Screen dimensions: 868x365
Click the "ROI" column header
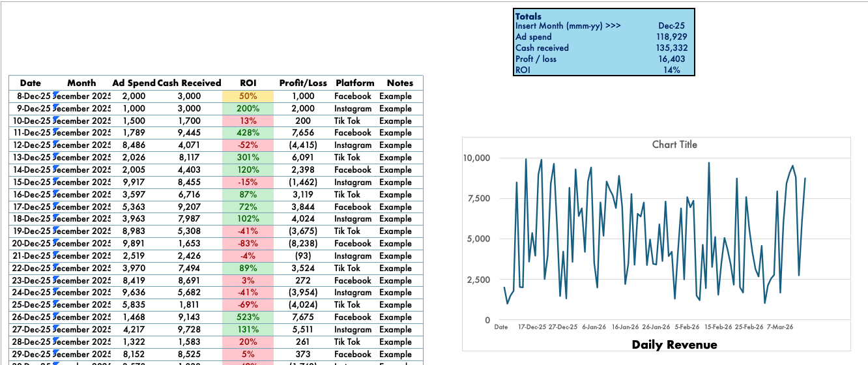248,83
